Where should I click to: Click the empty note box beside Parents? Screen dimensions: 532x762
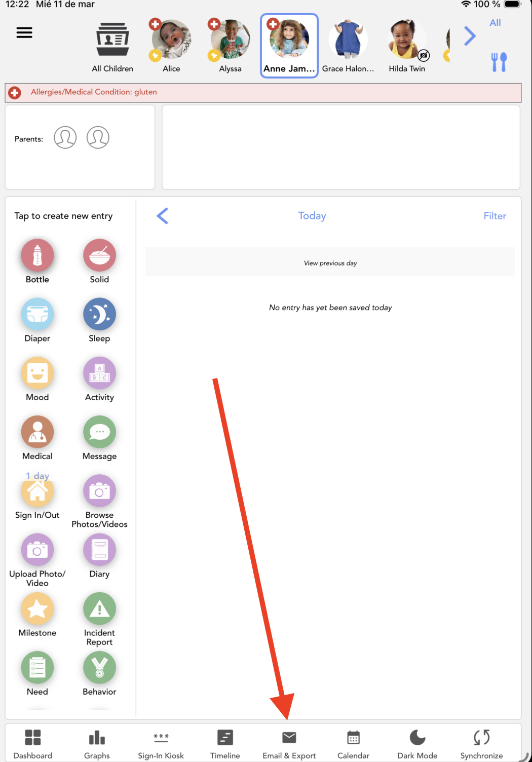[x=341, y=147]
